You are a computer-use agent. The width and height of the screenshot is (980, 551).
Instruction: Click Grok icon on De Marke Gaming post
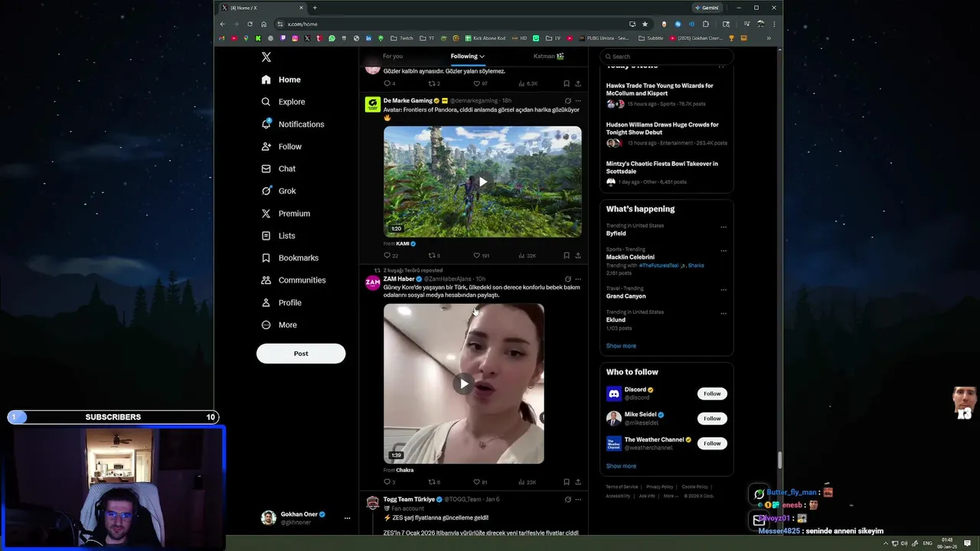tap(567, 100)
